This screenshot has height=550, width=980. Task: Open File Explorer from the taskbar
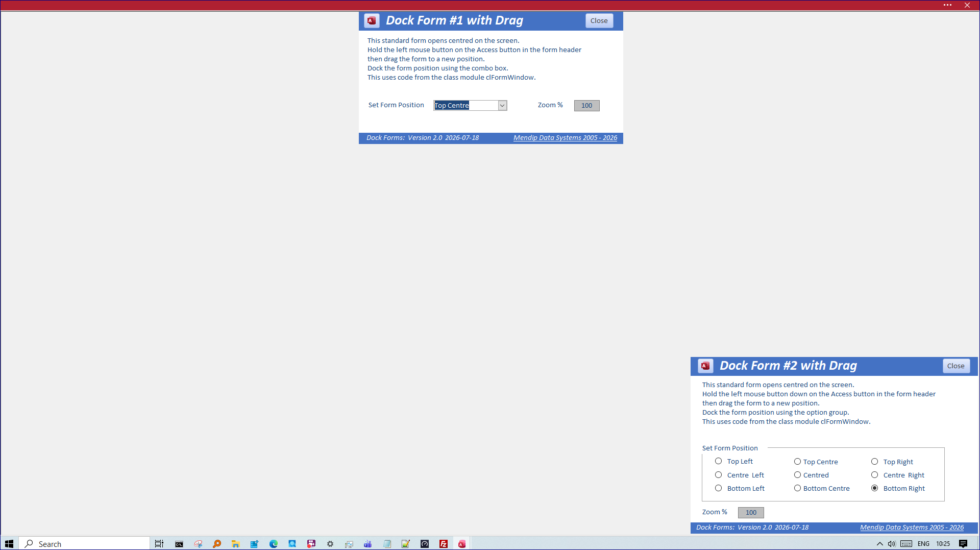point(235,544)
